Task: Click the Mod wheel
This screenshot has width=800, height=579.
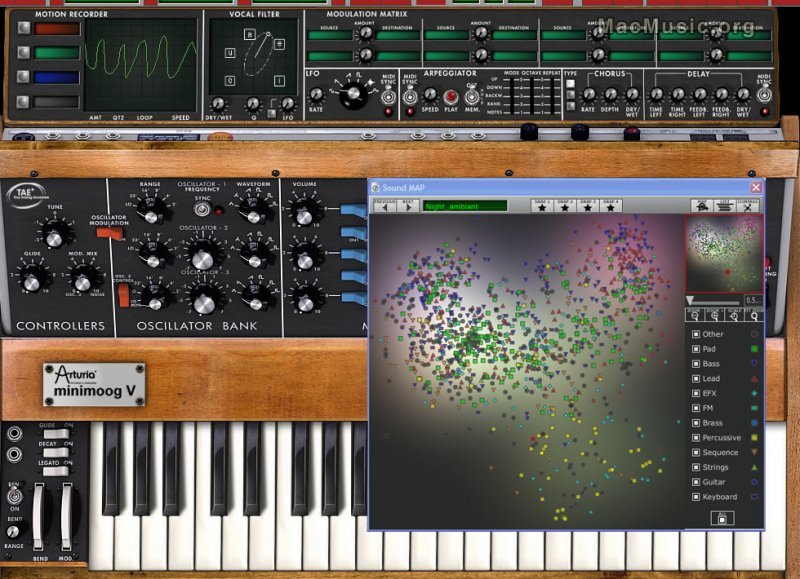Action: pos(67,516)
